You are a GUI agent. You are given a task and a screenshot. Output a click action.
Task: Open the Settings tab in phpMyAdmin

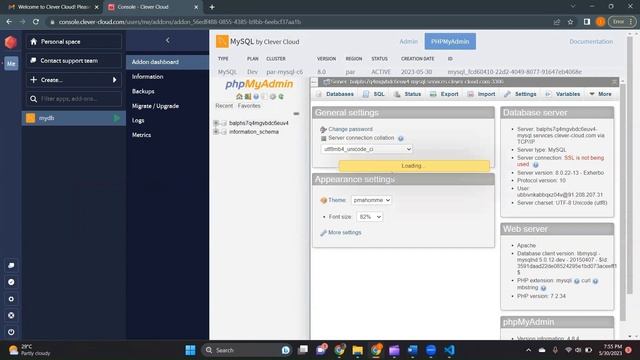(x=520, y=94)
